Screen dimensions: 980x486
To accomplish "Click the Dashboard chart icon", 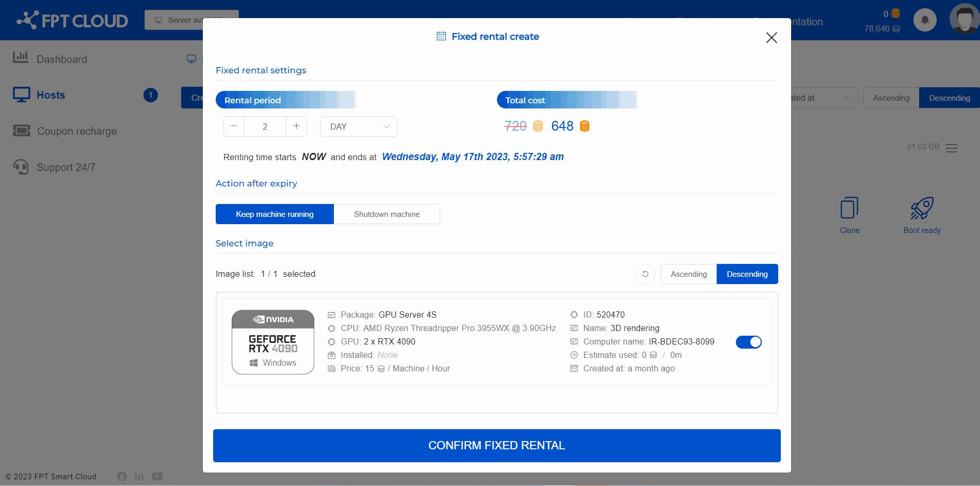I will coord(21,57).
